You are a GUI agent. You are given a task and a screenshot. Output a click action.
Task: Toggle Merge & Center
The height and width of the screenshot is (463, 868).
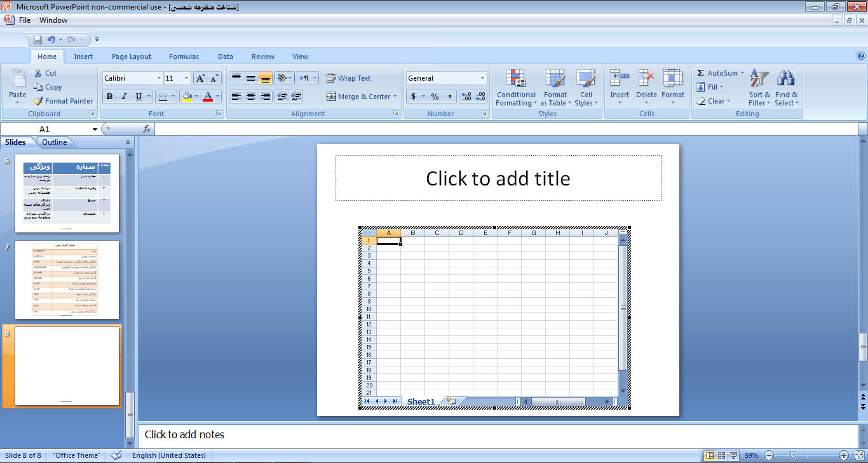tap(358, 97)
